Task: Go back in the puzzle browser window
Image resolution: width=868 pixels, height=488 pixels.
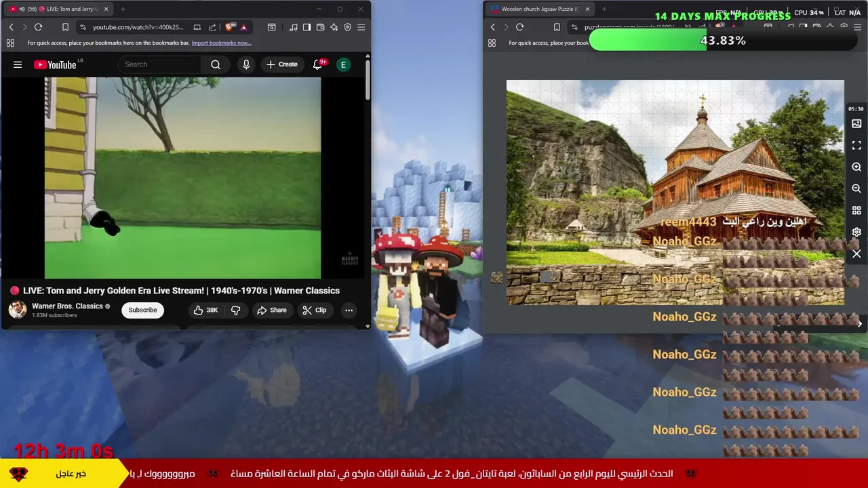Action: coord(492,27)
